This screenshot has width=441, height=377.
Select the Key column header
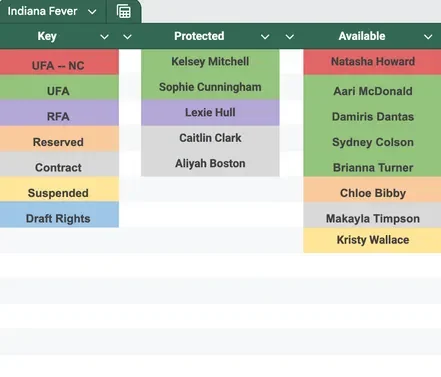coord(47,36)
